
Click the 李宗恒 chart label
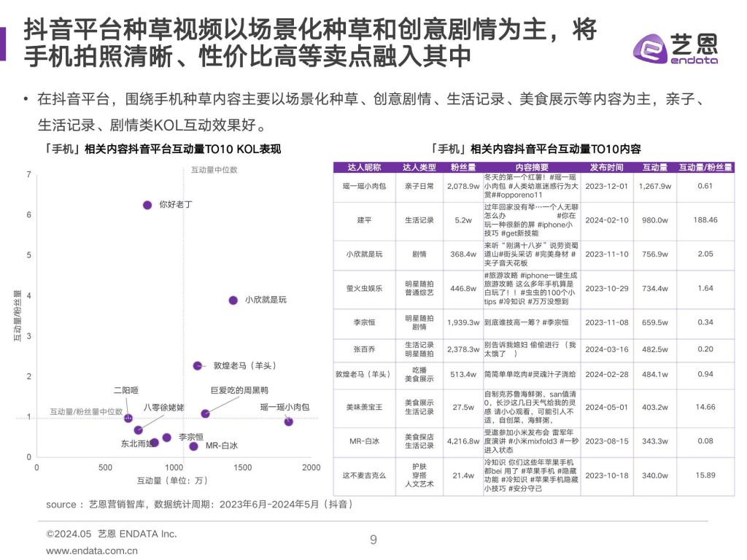pos(190,437)
